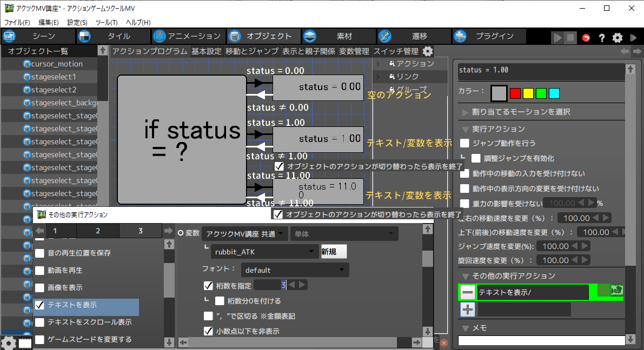This screenshot has width=644, height=350.
Task: Click the red undo arrow icon
Action: (586, 38)
